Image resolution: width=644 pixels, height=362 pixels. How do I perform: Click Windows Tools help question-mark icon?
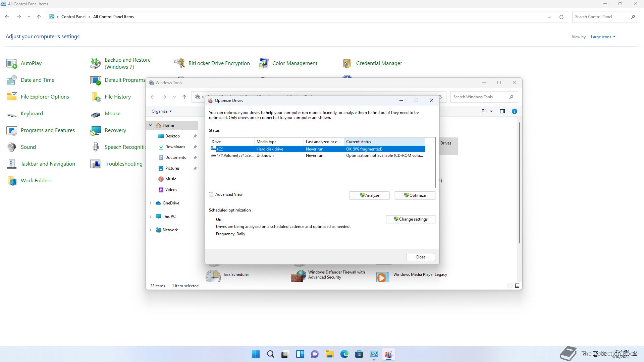(514, 111)
